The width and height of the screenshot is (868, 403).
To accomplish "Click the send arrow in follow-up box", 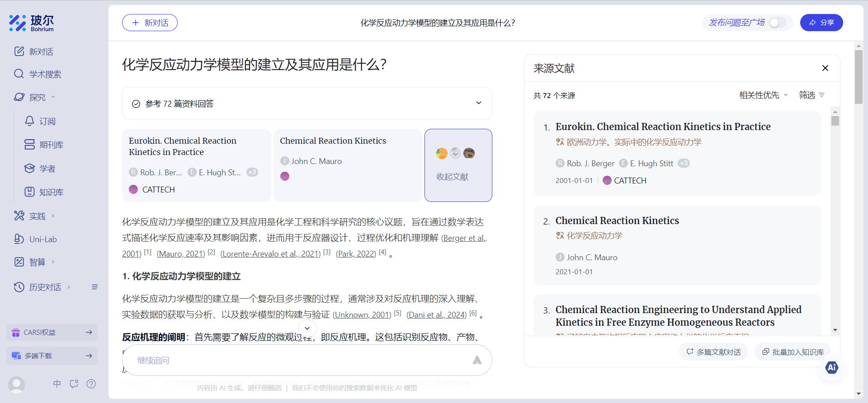I will (x=477, y=360).
